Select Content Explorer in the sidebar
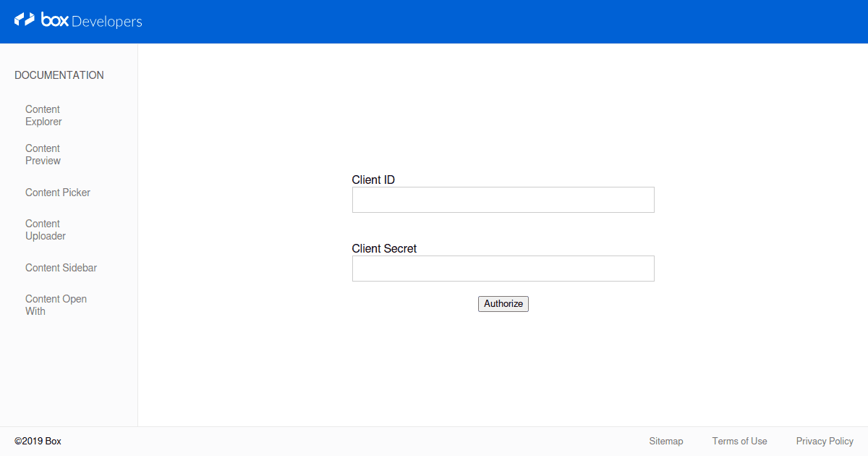This screenshot has width=868, height=456. click(43, 115)
